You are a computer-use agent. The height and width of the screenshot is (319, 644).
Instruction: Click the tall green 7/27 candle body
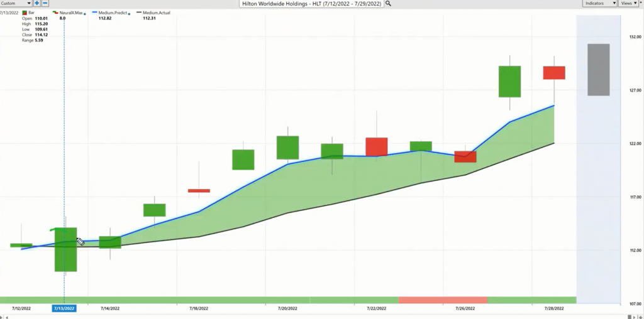[x=509, y=82]
